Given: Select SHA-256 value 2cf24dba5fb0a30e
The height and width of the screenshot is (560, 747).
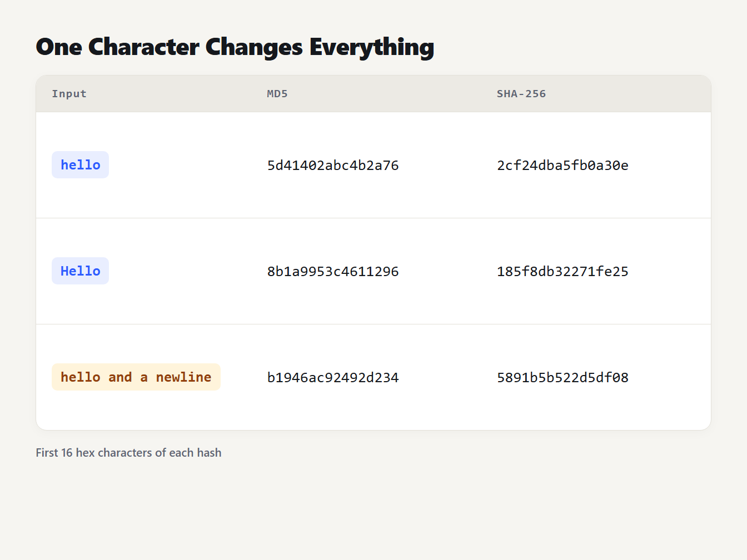Looking at the screenshot, I should (562, 166).
